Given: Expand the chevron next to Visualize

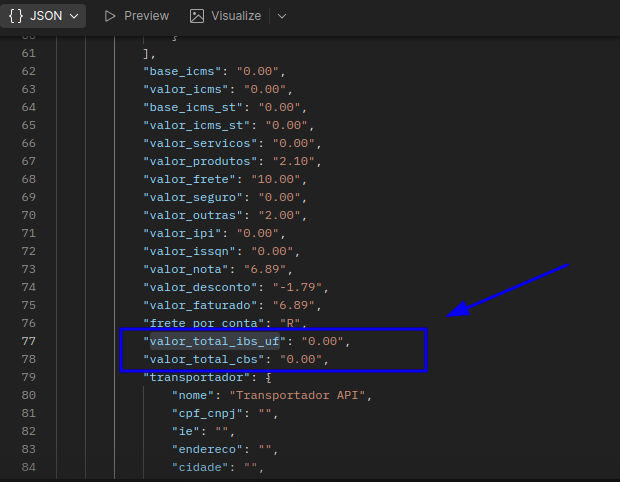Looking at the screenshot, I should point(282,16).
